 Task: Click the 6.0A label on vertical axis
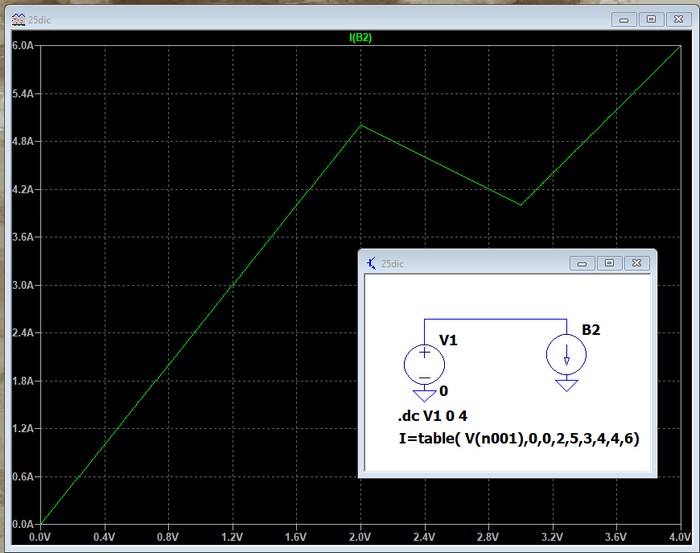click(x=22, y=46)
